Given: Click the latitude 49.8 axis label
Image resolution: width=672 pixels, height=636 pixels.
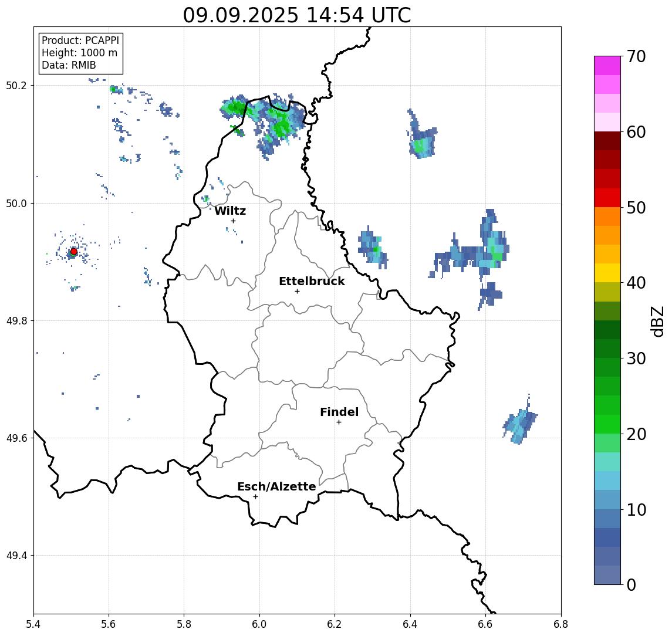Looking at the screenshot, I should 16,320.
